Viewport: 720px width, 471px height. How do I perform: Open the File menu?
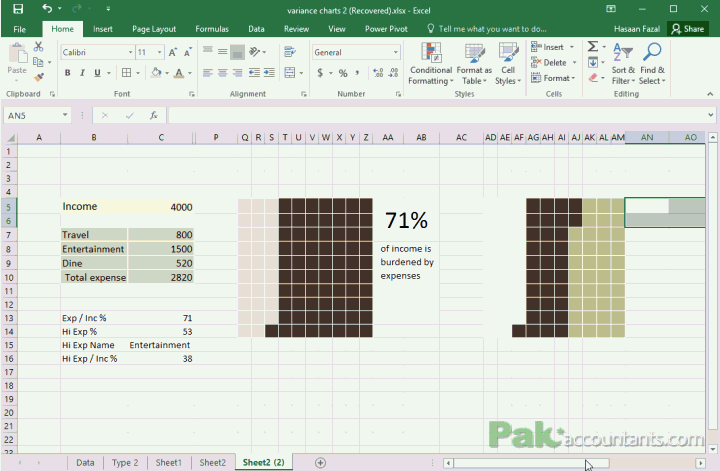pyautogui.click(x=20, y=29)
